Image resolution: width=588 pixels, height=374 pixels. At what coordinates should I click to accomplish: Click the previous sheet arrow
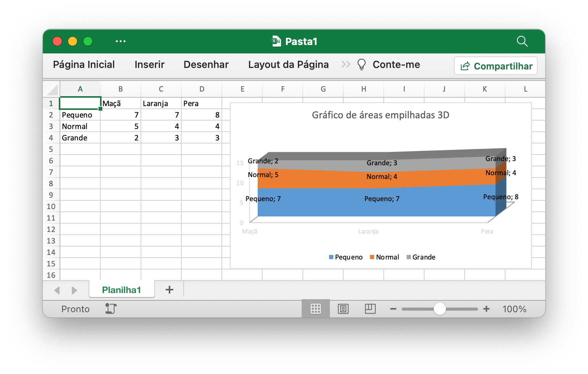[57, 290]
